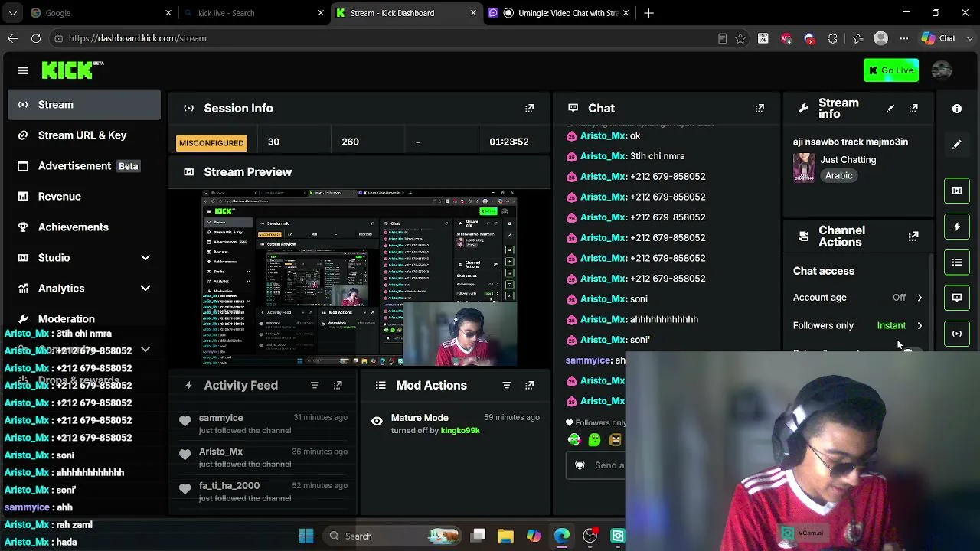980x551 pixels.
Task: Filter the Activity Feed
Action: 315,386
